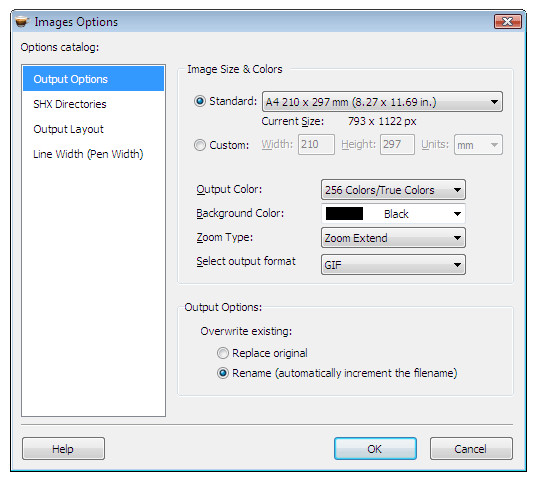Choose Rename automatically increment option
The width and height of the screenshot is (543, 488).
click(223, 373)
